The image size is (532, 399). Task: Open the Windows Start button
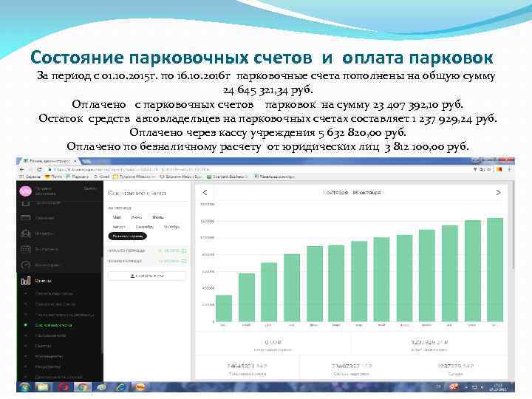coord(24,386)
